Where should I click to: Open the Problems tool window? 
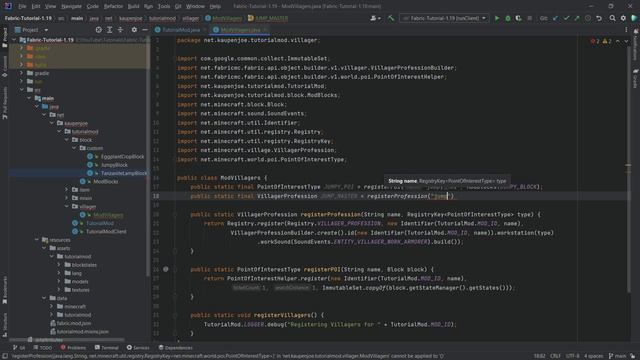(x=73, y=348)
